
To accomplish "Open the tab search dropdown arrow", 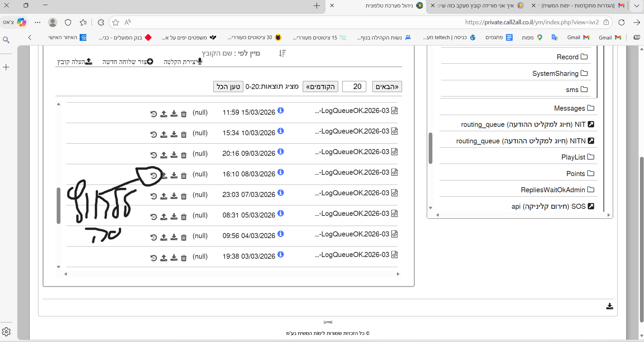I will coord(636,6).
